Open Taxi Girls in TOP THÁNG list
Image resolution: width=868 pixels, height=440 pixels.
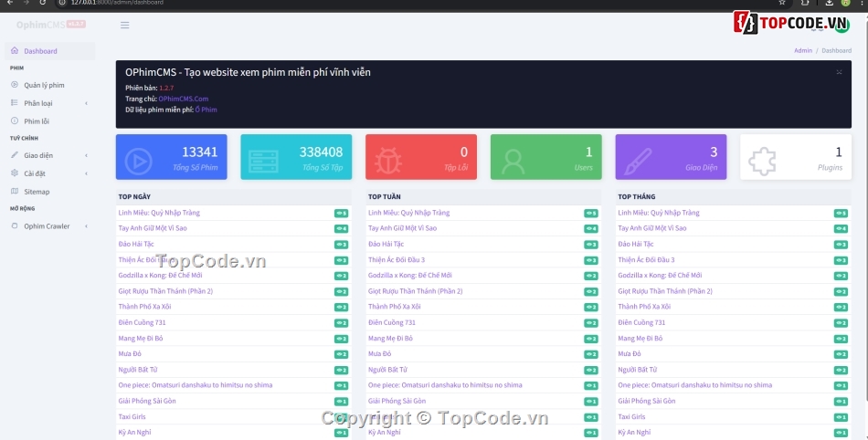coord(631,417)
